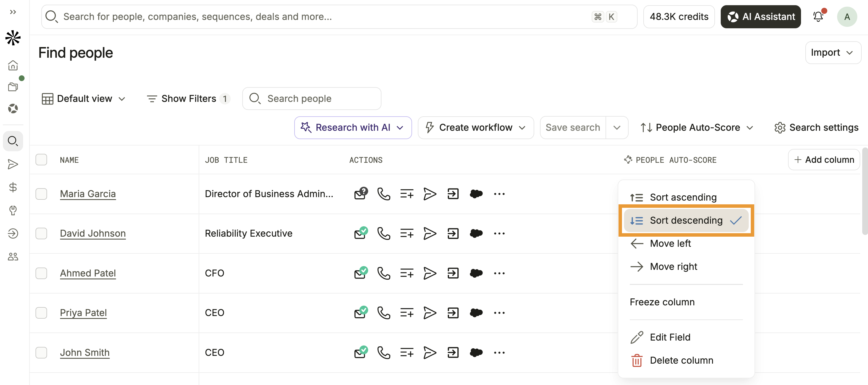Open the People Auto-Score sort dropdown
The image size is (868, 385).
(696, 128)
